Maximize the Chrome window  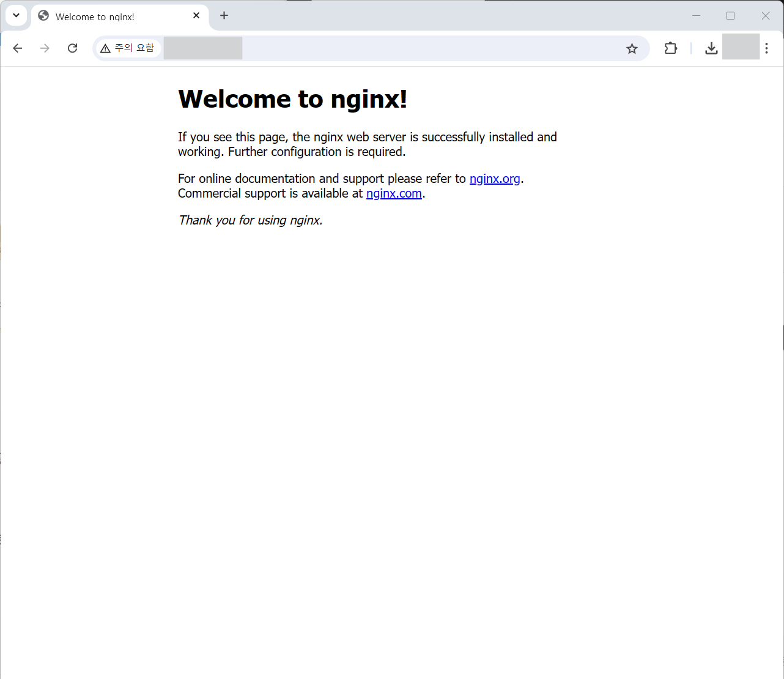point(730,16)
